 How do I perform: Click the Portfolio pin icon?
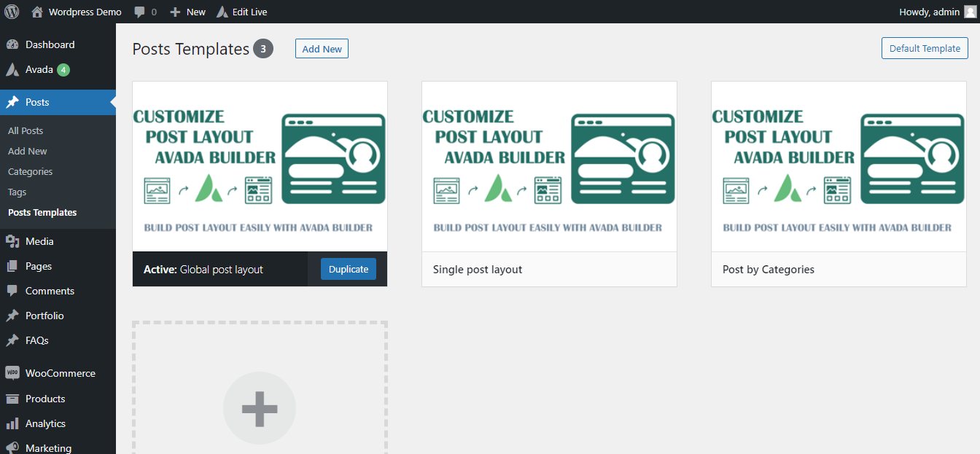click(x=12, y=316)
